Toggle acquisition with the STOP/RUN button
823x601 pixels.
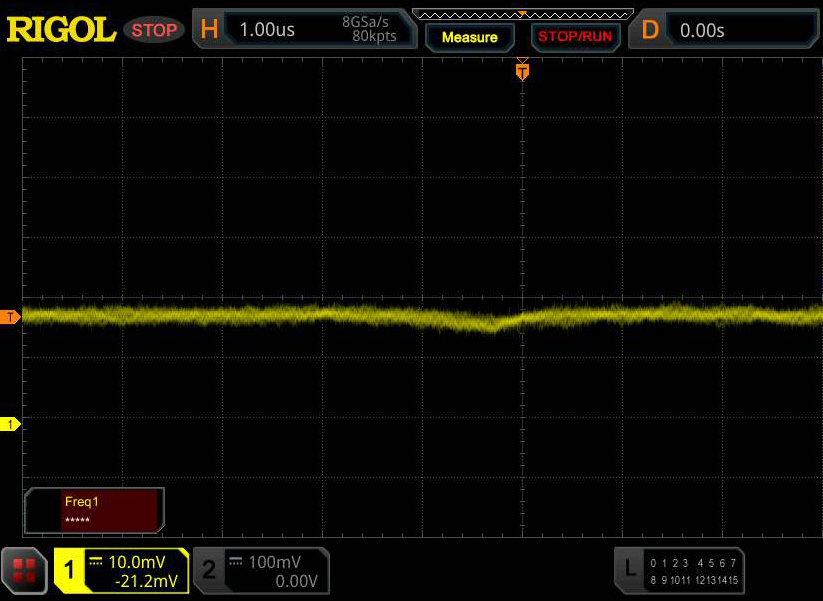click(573, 37)
